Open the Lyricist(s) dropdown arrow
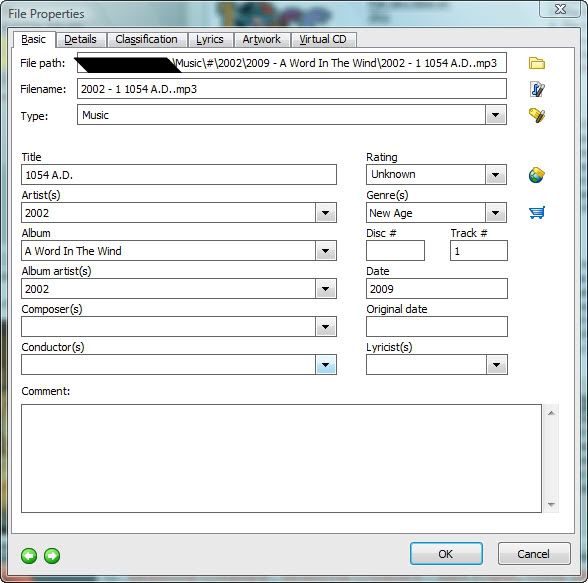The width and height of the screenshot is (588, 583). pyautogui.click(x=496, y=365)
